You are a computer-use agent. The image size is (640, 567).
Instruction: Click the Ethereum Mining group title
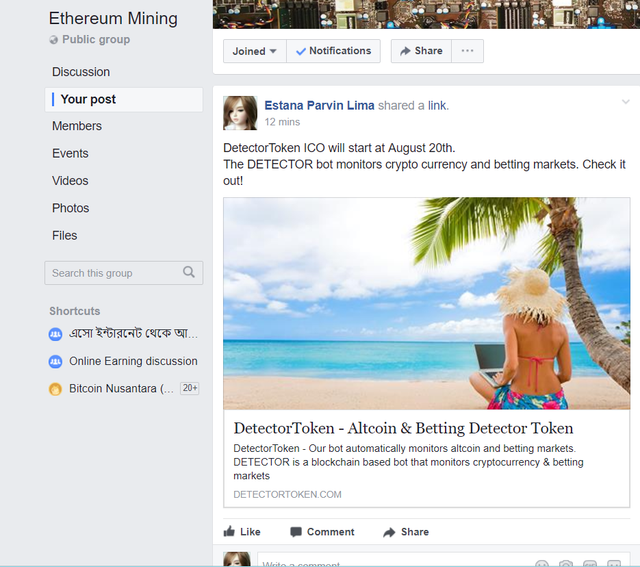pyautogui.click(x=113, y=18)
